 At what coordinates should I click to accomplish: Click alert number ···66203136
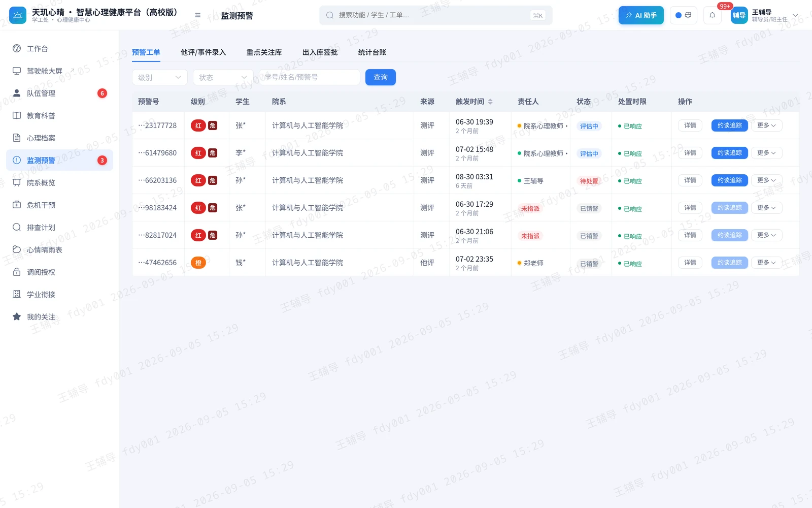(x=157, y=180)
